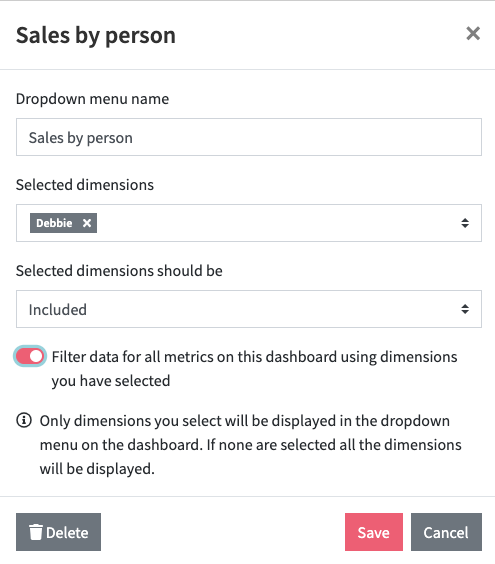
Task: Open the Selected dimensions multi-select box
Action: pyautogui.click(x=249, y=223)
